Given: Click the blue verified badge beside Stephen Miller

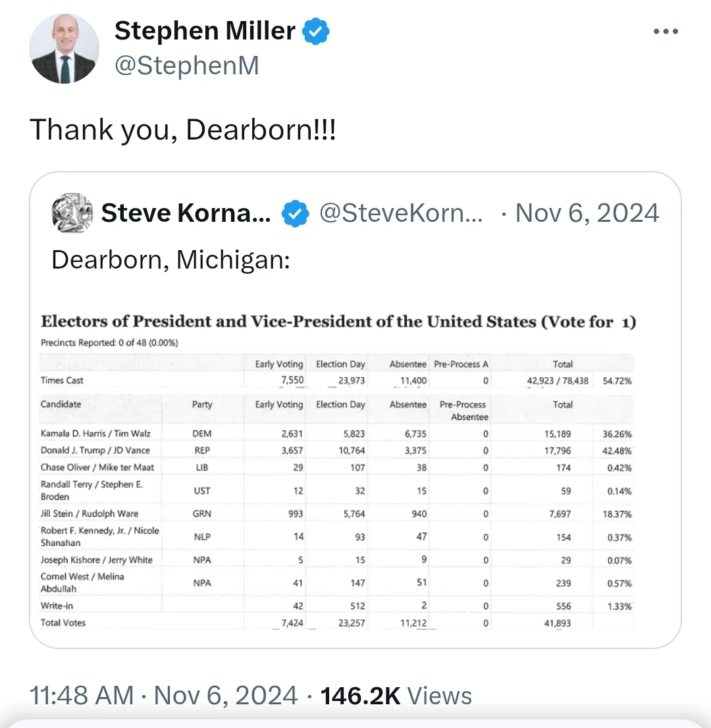Looking at the screenshot, I should pyautogui.click(x=316, y=32).
